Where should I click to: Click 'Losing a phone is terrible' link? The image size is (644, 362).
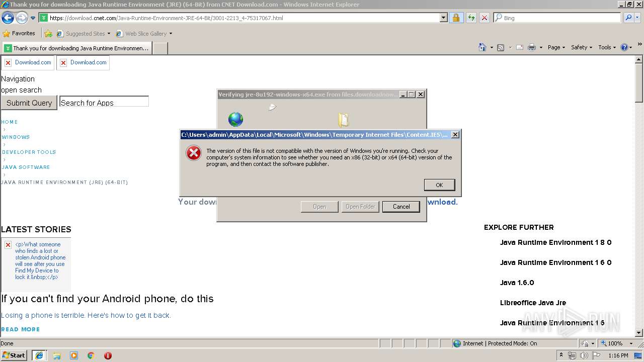(86, 315)
